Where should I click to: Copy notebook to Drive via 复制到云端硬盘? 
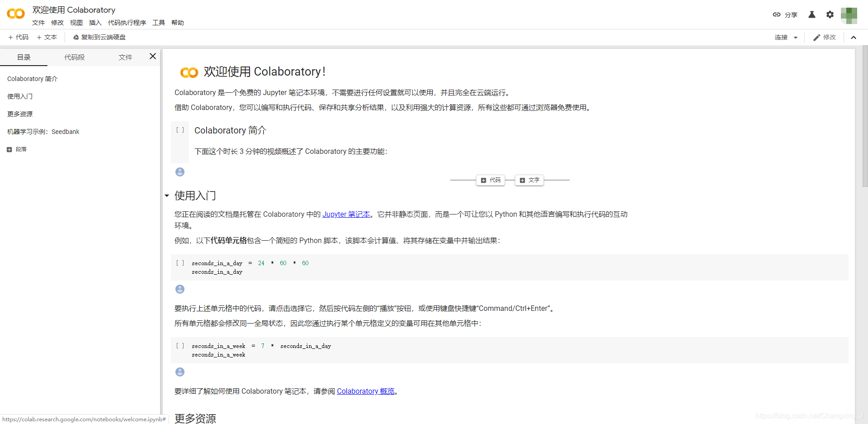[x=99, y=37]
